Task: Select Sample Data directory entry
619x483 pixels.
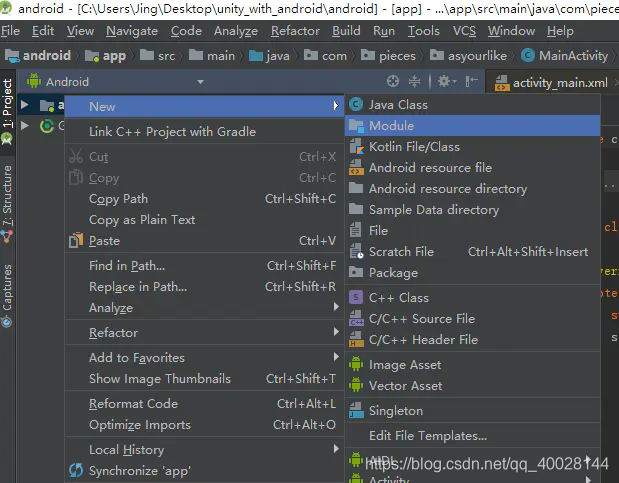Action: point(473,209)
